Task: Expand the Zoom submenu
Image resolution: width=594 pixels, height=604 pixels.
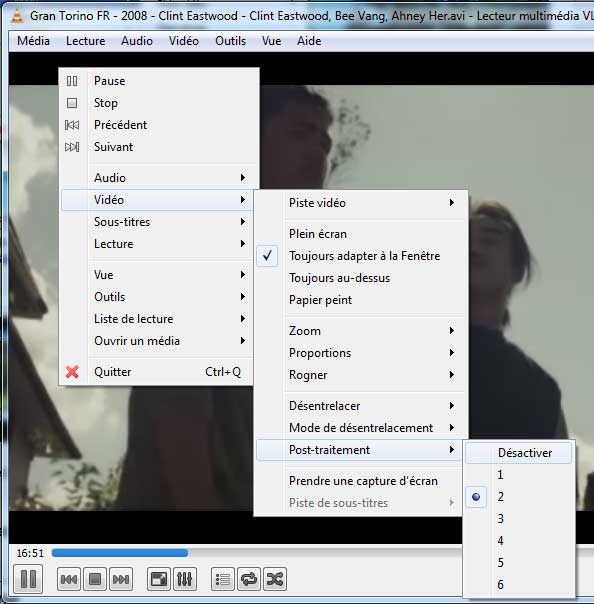Action: point(361,331)
